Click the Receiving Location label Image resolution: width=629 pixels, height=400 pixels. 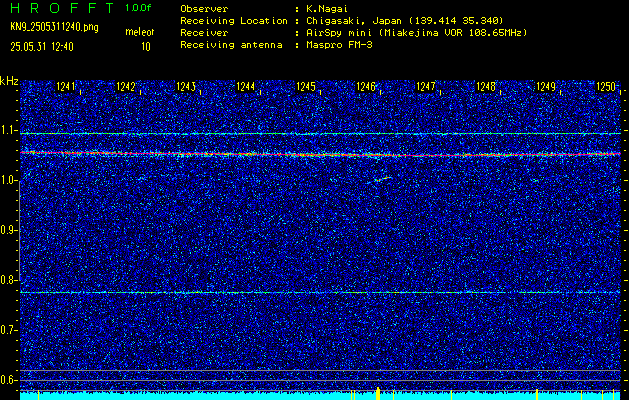coord(234,20)
